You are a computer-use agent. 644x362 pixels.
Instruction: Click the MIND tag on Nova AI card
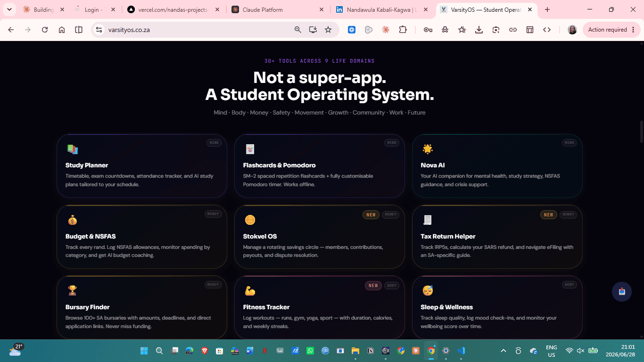570,143
